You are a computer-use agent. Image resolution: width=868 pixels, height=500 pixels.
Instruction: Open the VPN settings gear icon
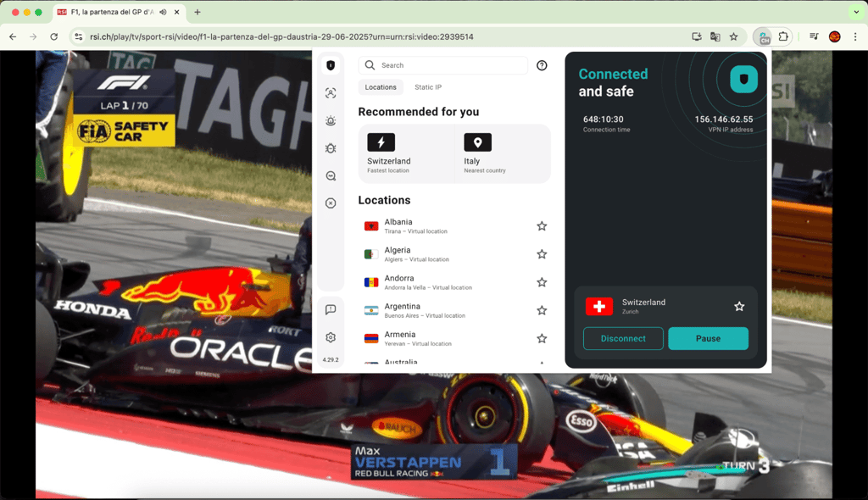coord(331,337)
